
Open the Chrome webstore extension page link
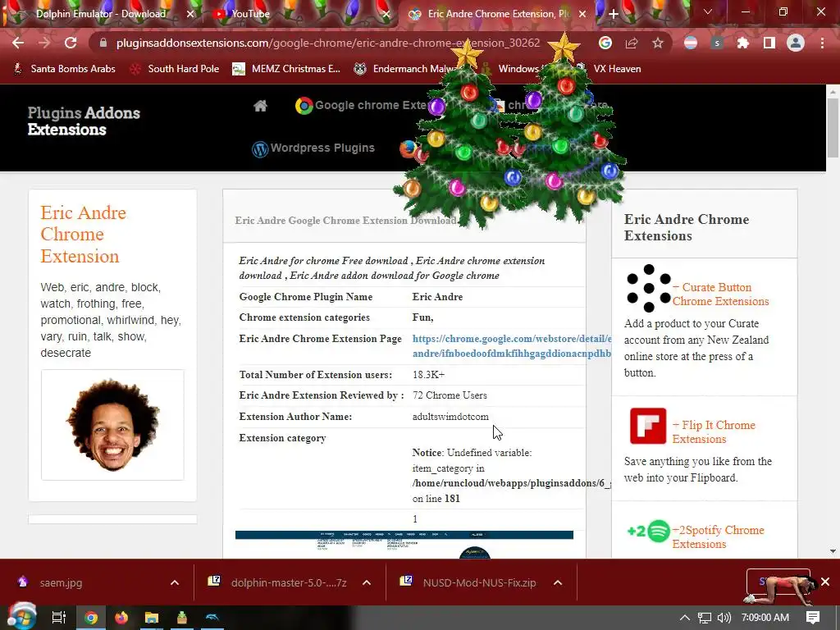point(512,346)
